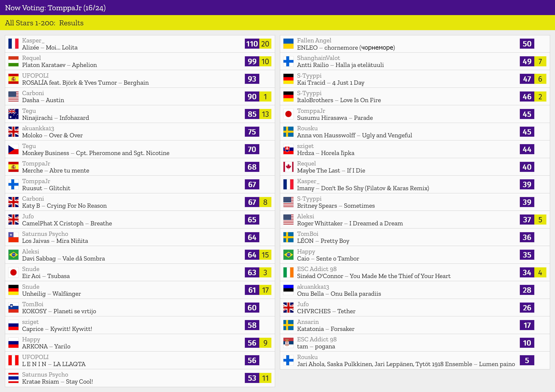Select the yellow 20 points next to score 110
Viewport: 555px width, 392px height.
click(x=265, y=44)
